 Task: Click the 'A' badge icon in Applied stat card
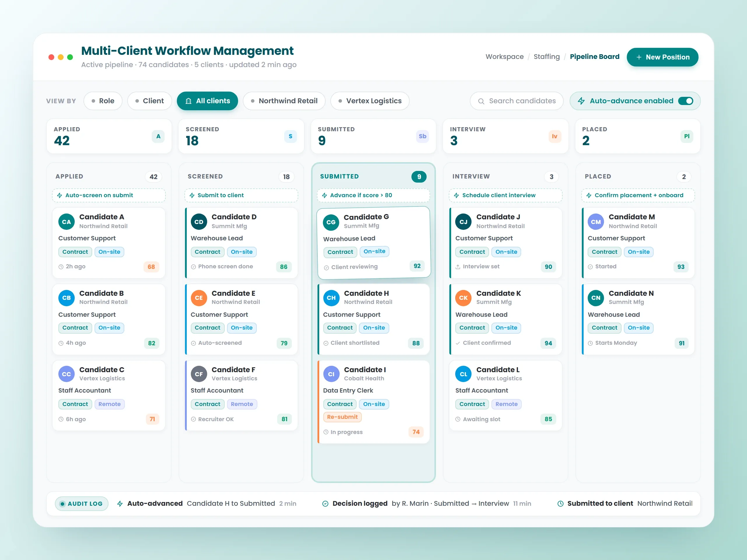pyautogui.click(x=158, y=136)
